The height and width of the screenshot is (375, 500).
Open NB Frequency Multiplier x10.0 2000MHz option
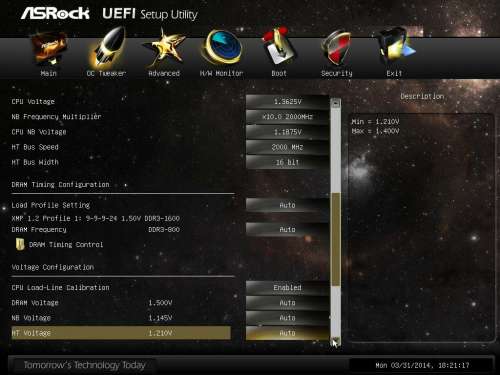pos(287,117)
